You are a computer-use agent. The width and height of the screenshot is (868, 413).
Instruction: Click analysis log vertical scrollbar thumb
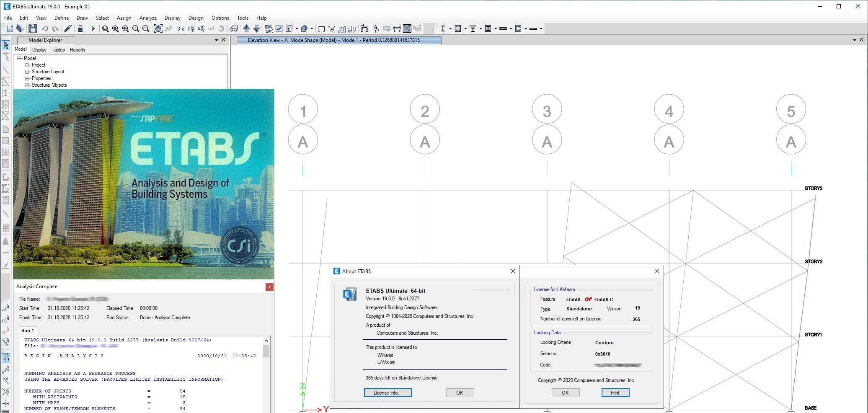pyautogui.click(x=266, y=351)
